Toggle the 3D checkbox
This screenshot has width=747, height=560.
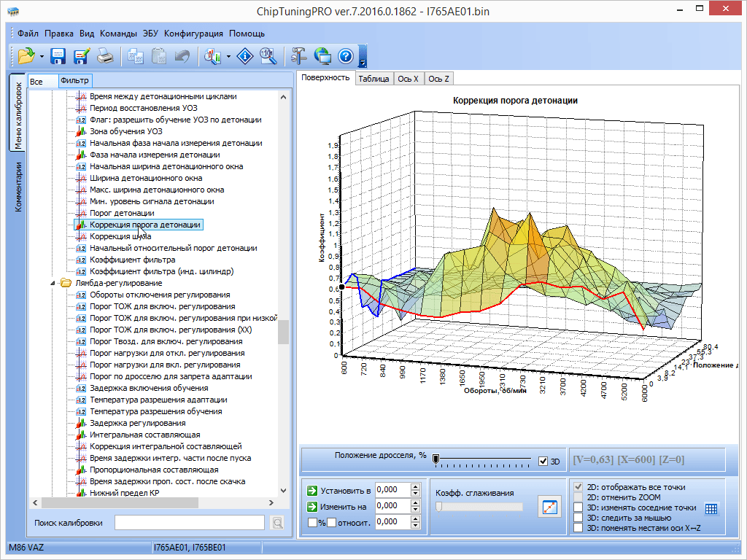(x=542, y=461)
